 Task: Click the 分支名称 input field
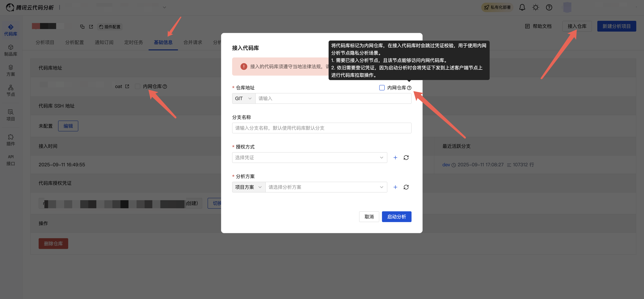[321, 128]
